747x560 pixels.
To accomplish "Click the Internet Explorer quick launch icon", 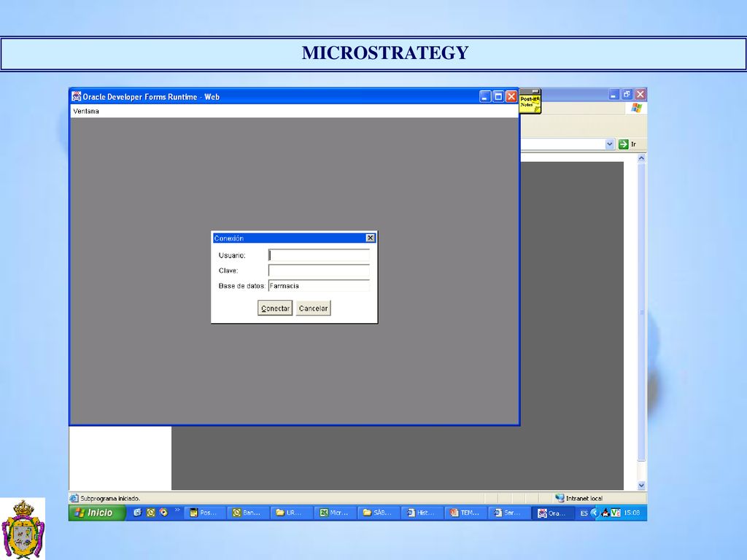I will click(137, 513).
